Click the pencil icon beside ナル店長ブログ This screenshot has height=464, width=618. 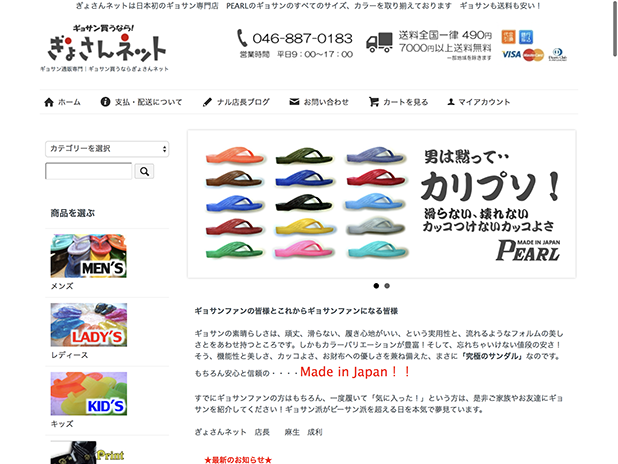click(x=207, y=102)
